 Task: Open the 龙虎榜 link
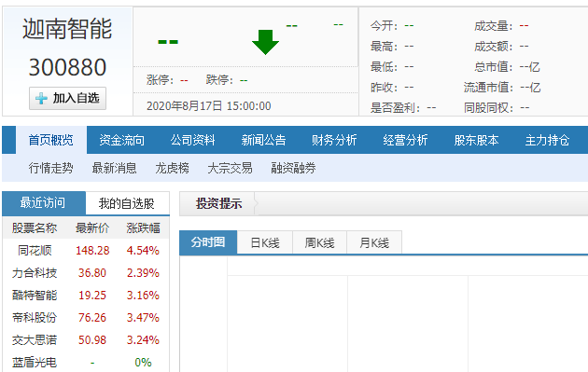pos(172,168)
